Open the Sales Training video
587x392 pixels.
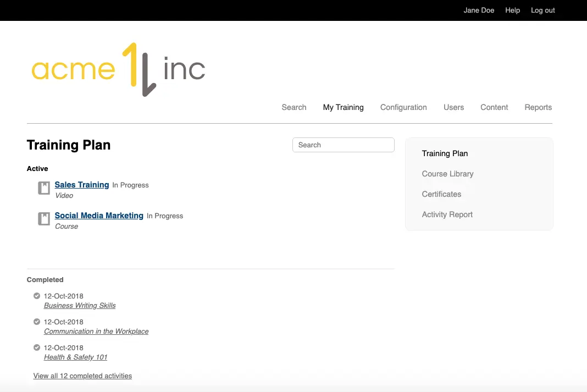click(82, 185)
